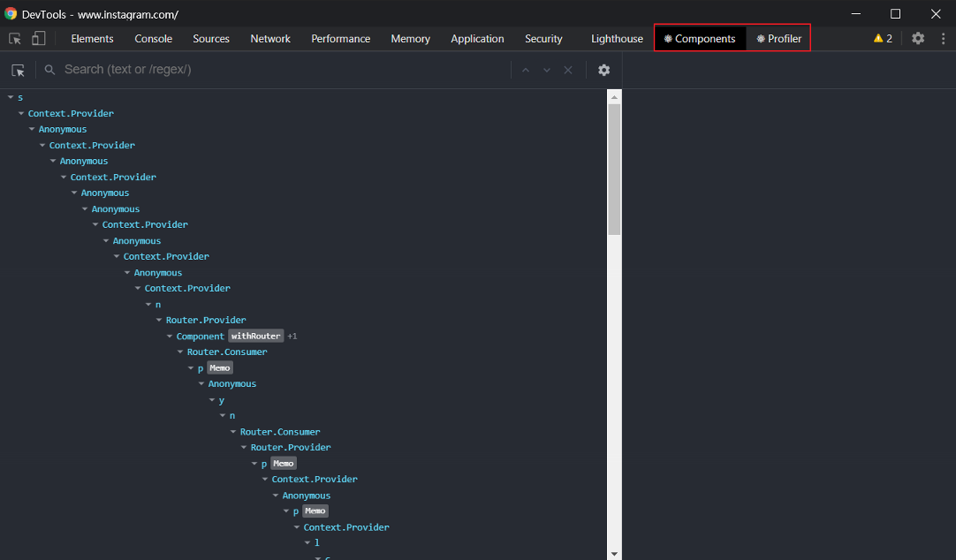Open the Application tab
Image resolution: width=956 pixels, height=560 pixels.
tap(477, 38)
